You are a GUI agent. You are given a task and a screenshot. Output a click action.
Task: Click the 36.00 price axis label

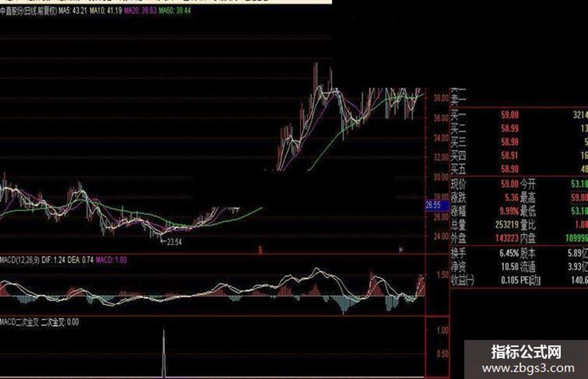441,118
